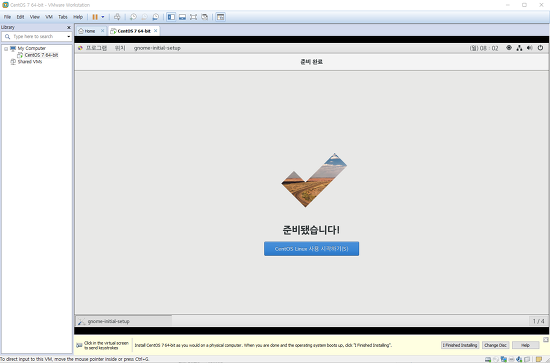Click the GNOME clock showing 08:02
The image size is (550, 363).
(484, 48)
